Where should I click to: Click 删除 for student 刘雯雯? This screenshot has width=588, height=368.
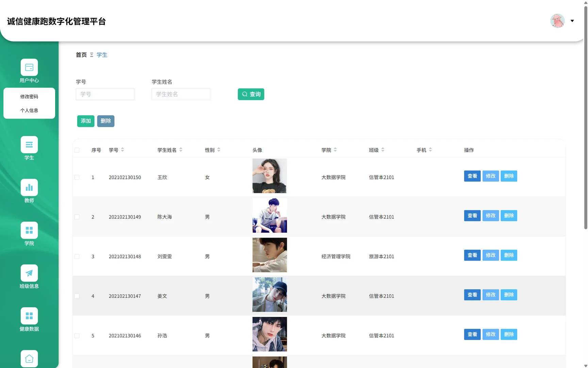509,255
